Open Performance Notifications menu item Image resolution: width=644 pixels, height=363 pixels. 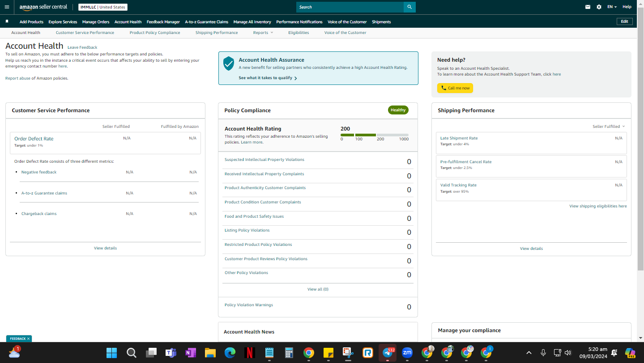tap(299, 22)
